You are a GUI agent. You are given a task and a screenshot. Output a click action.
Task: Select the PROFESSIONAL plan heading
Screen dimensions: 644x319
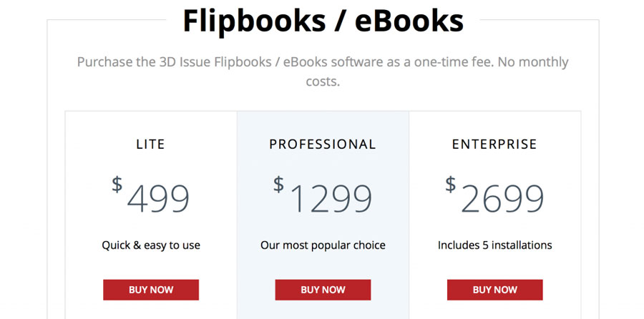coord(323,144)
